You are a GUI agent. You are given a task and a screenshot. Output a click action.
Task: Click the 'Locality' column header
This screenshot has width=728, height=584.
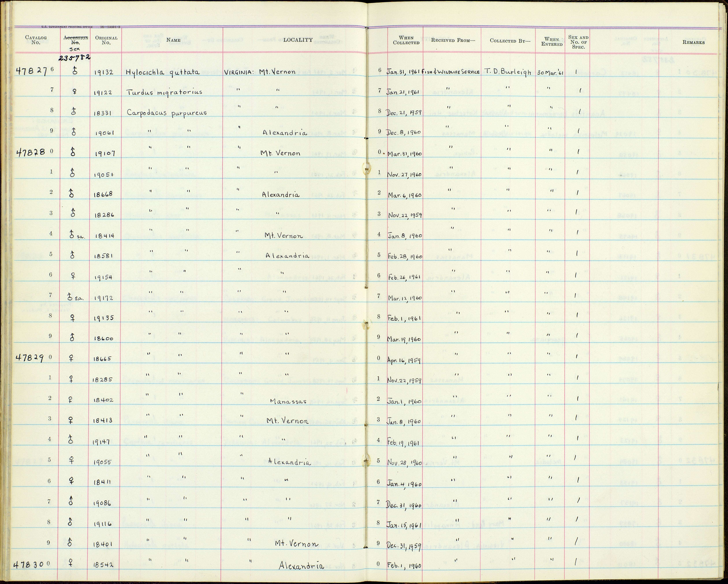click(298, 40)
